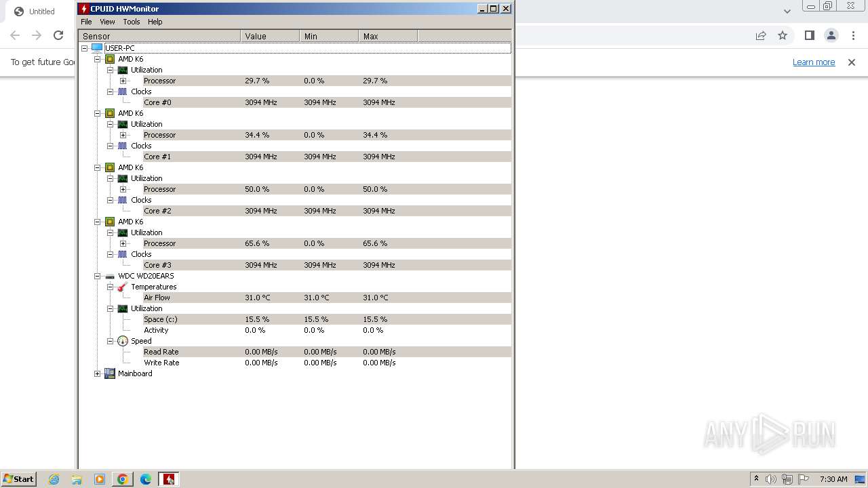
Task: Collapse the WDC WD20EARS drive node
Action: click(97, 276)
